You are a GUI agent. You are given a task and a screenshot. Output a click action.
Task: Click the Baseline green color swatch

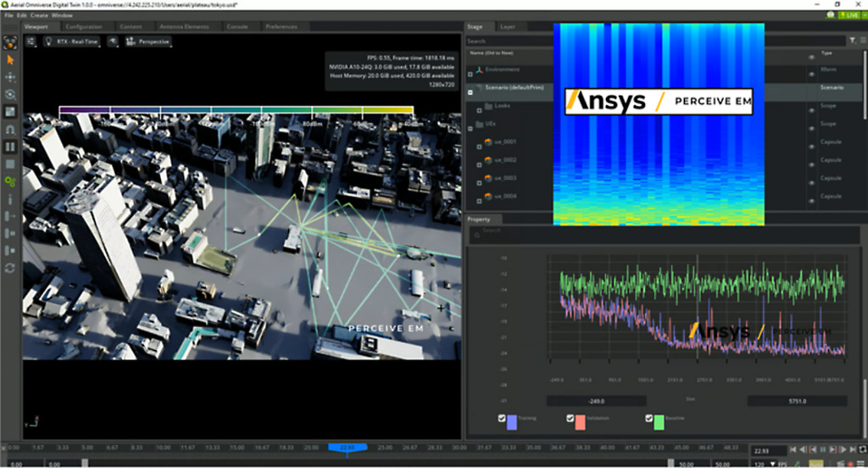point(659,422)
